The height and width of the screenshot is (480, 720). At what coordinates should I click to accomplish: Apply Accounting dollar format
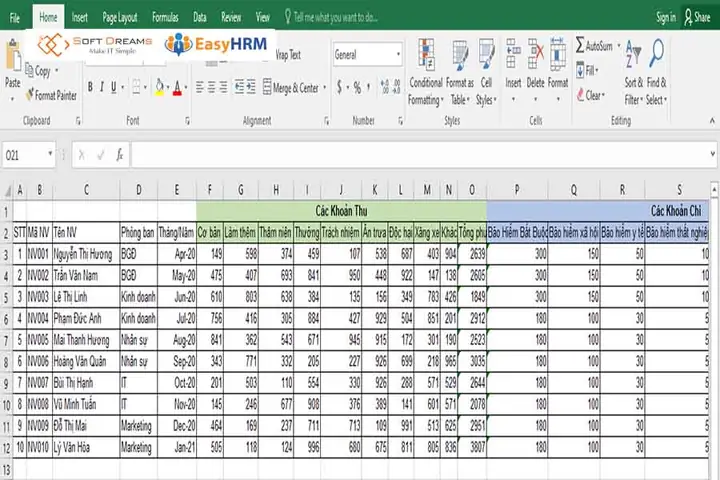(x=339, y=86)
